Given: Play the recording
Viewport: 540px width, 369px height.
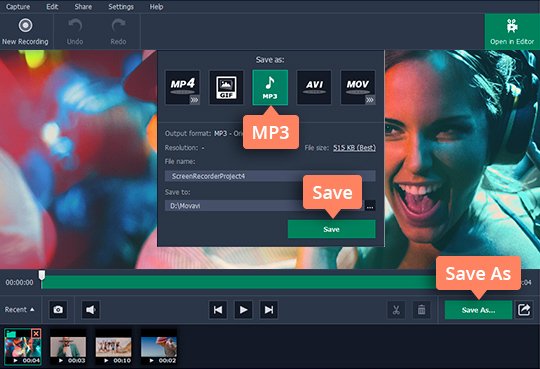Looking at the screenshot, I should [x=243, y=310].
